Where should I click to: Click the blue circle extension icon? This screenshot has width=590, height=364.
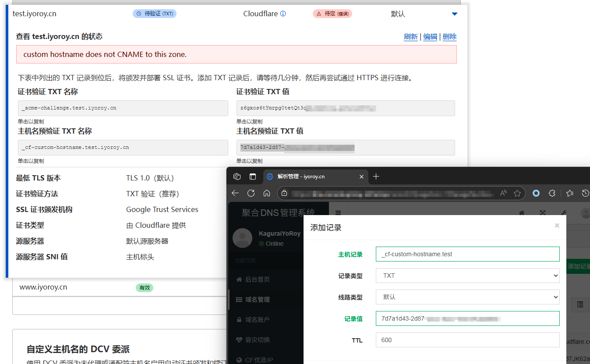[x=536, y=193]
